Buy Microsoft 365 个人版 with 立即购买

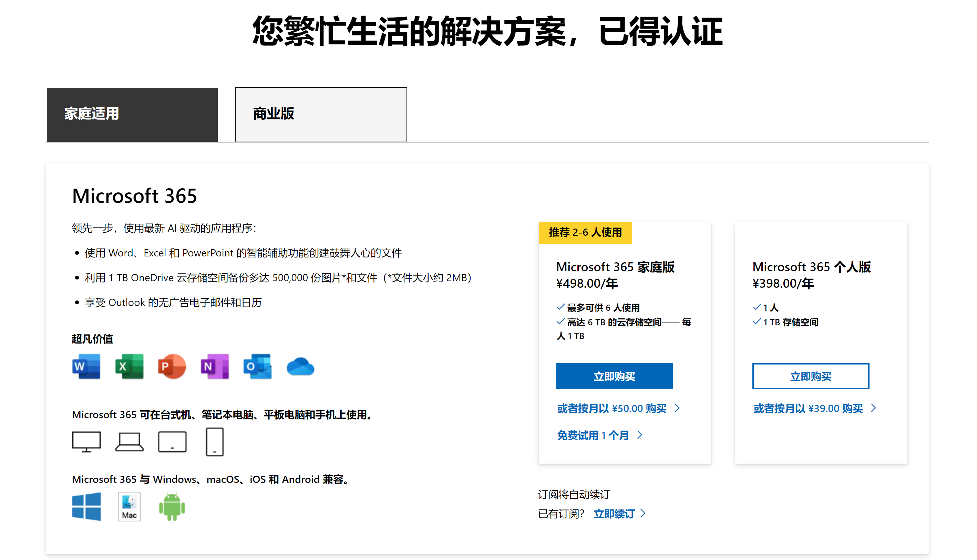(x=810, y=376)
